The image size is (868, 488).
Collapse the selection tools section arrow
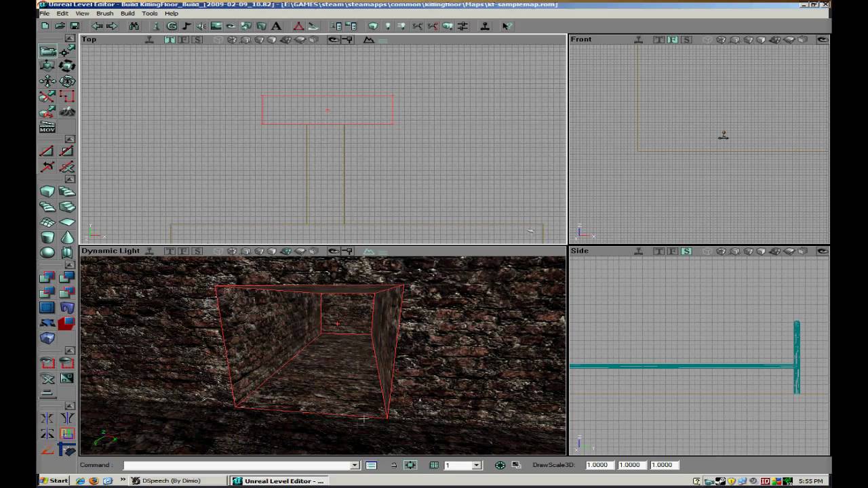(x=71, y=350)
